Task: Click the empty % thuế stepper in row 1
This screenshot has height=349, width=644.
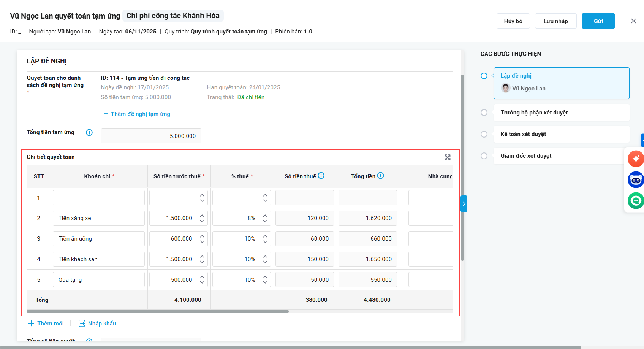Action: click(x=265, y=198)
